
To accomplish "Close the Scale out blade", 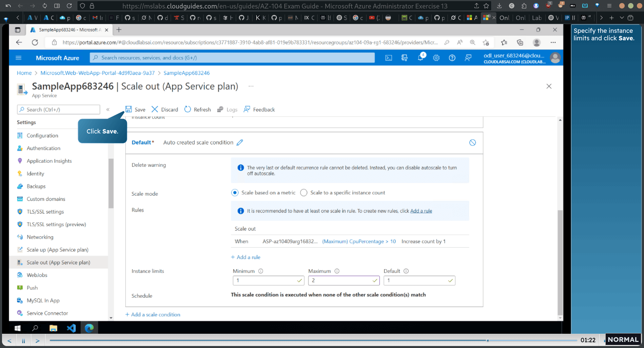I will pyautogui.click(x=549, y=86).
